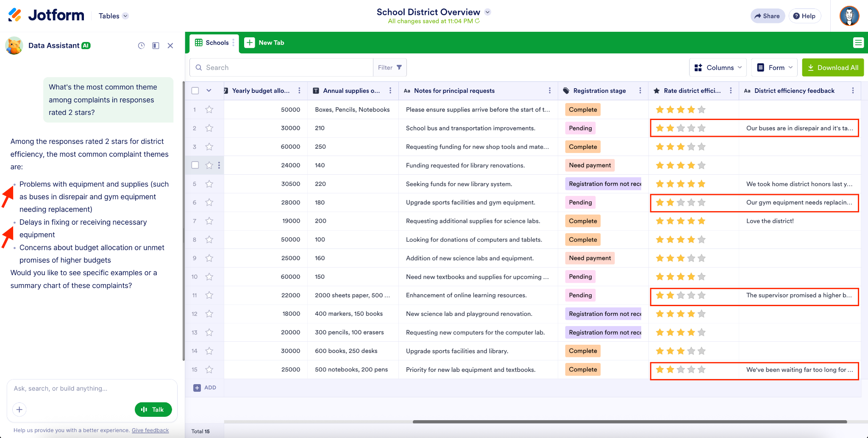Image resolution: width=868 pixels, height=438 pixels.
Task: Click the search magnifier icon
Action: tap(199, 67)
